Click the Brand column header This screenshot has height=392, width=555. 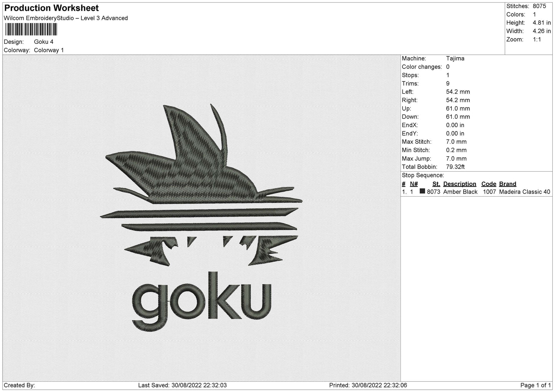[508, 184]
